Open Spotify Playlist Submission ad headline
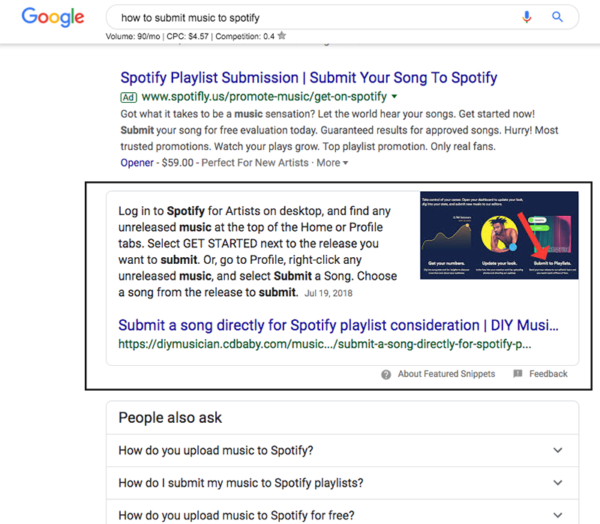The image size is (600, 524). click(309, 78)
